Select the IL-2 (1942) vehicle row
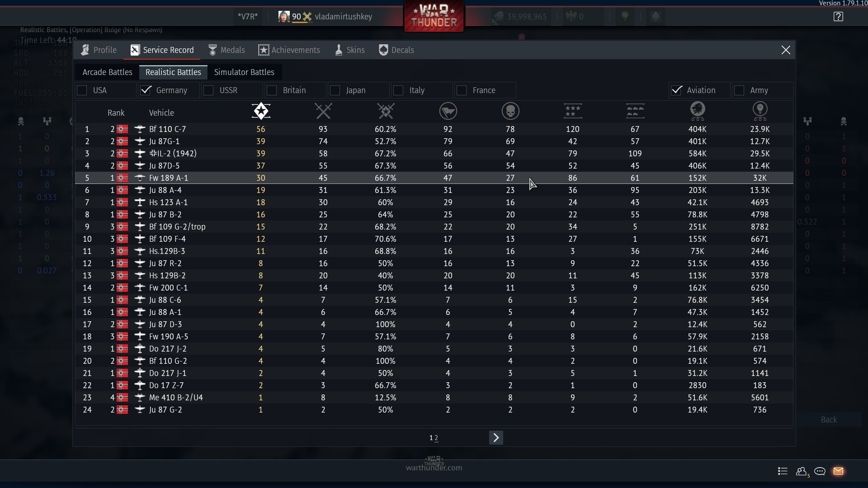 click(434, 154)
